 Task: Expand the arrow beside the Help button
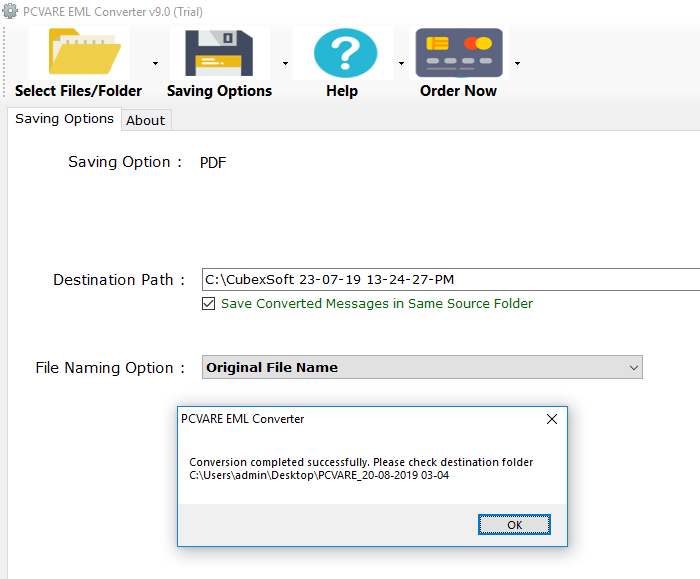click(401, 63)
